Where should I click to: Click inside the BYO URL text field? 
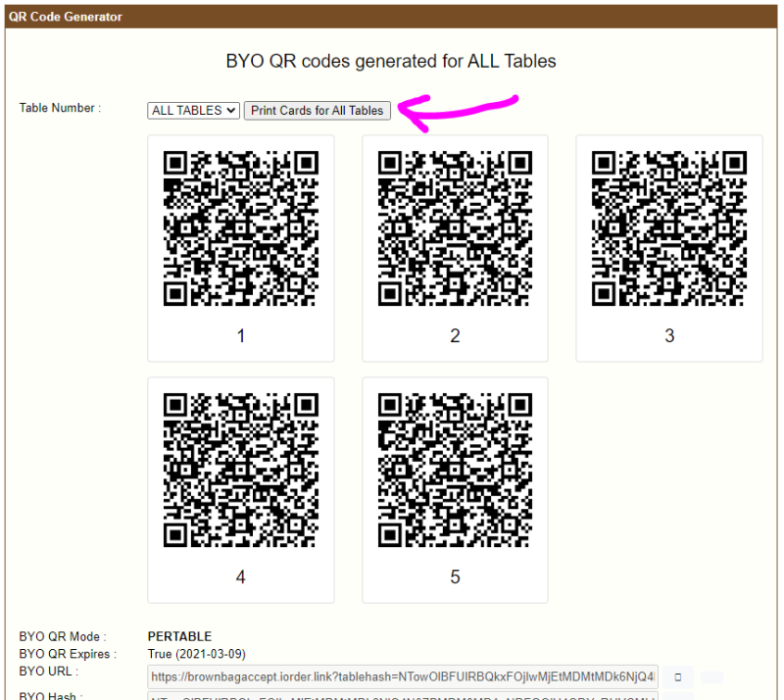tap(402, 676)
